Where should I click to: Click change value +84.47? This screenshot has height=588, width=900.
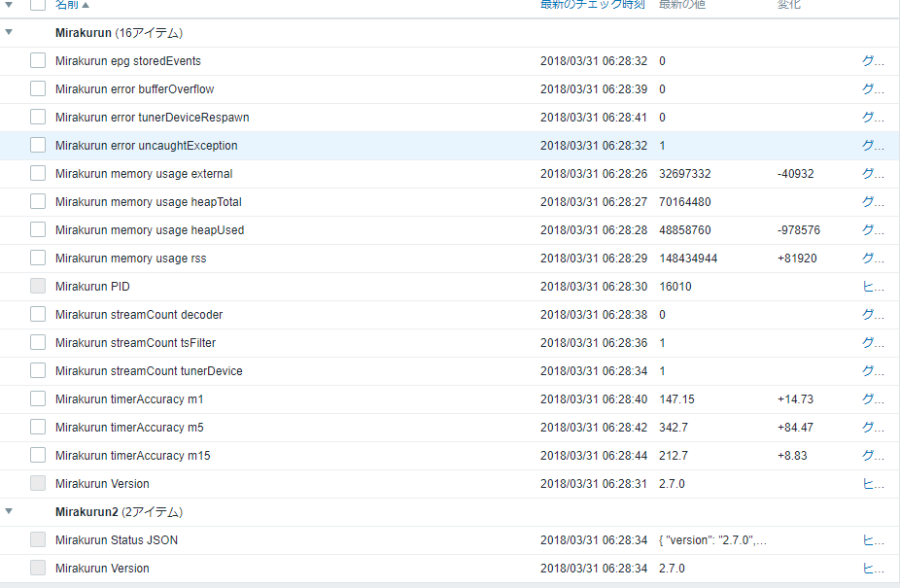coord(795,427)
